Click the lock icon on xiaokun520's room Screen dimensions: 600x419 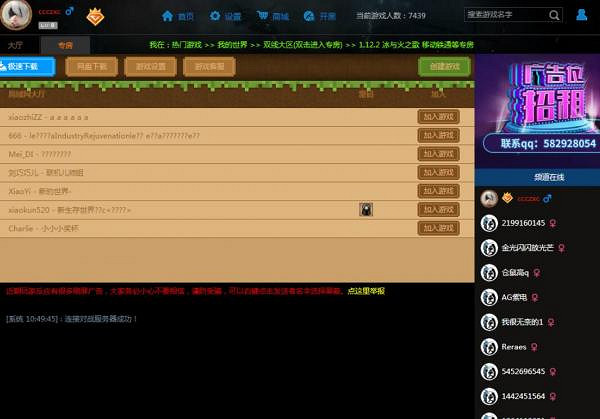(x=366, y=210)
